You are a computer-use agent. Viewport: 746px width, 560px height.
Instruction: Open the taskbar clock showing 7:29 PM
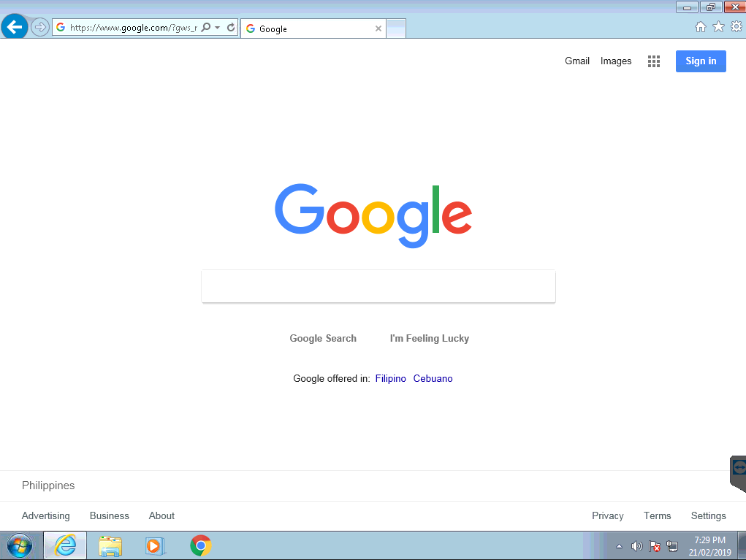tap(710, 546)
